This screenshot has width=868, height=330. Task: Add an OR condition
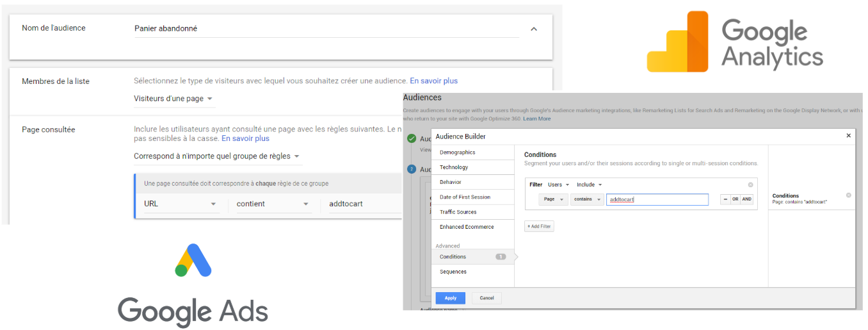(x=735, y=199)
